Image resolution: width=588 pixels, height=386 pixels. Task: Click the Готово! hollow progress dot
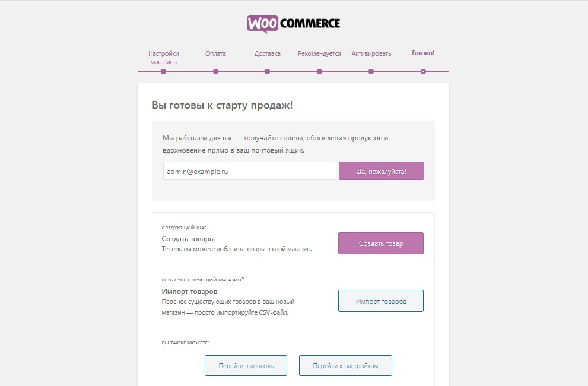pos(424,71)
